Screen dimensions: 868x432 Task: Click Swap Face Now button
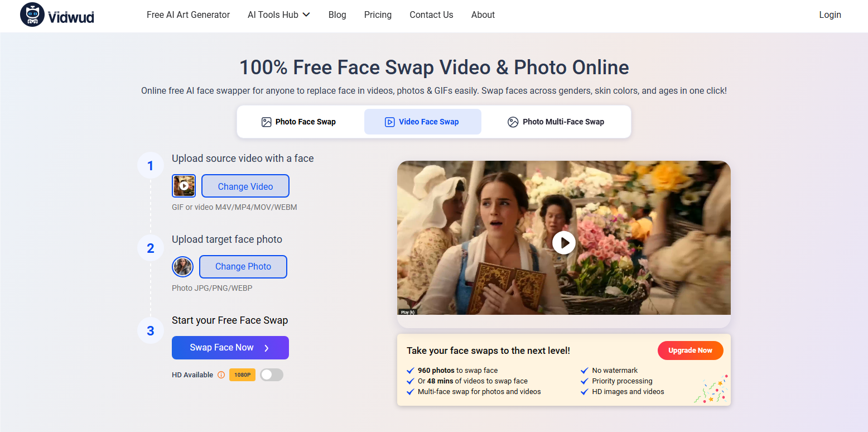coord(230,348)
